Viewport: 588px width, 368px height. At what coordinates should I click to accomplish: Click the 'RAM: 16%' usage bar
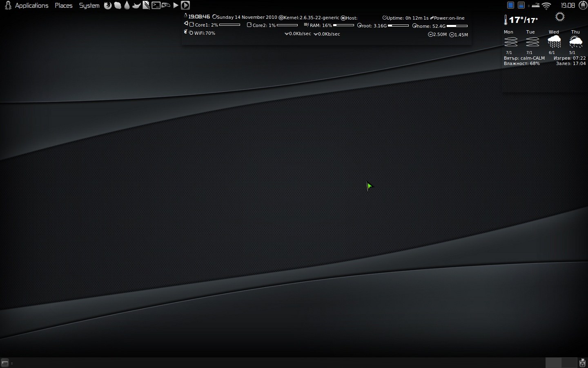coord(343,25)
